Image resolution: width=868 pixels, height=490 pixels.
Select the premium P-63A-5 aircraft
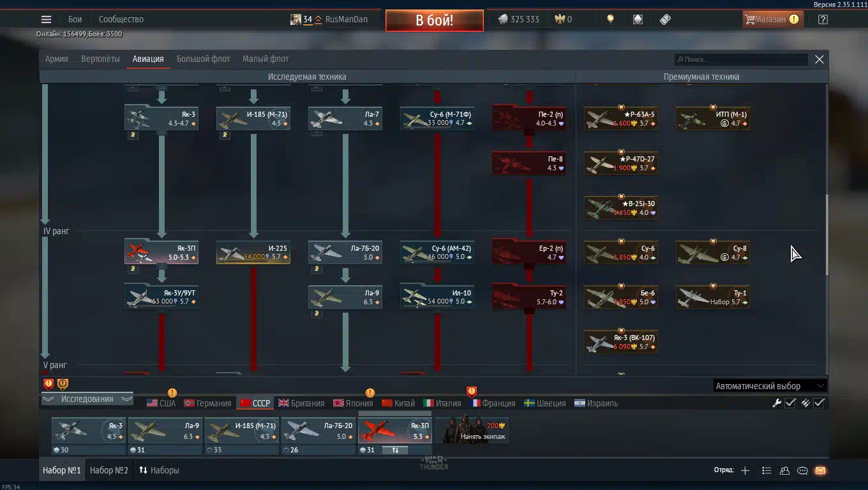pyautogui.click(x=621, y=119)
